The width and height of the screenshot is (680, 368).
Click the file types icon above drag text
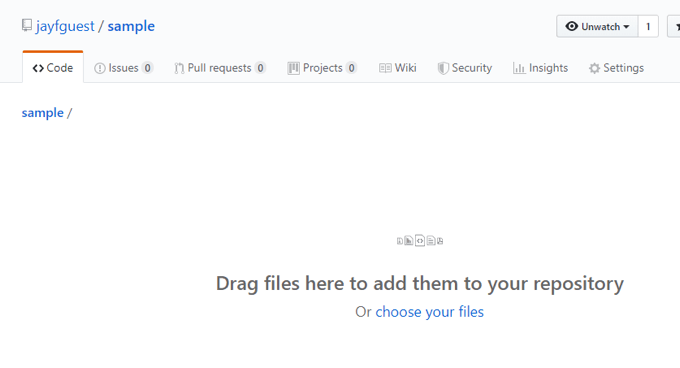click(420, 241)
